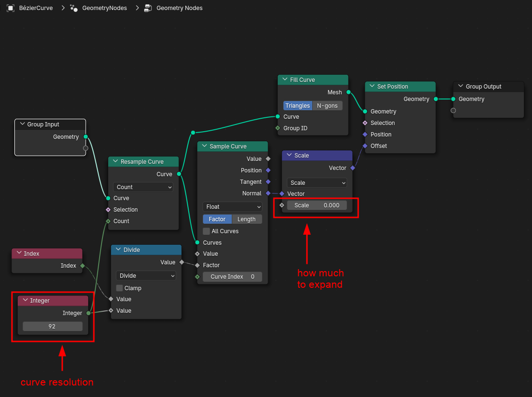Click the Scale value field showing 0.000

(x=317, y=205)
